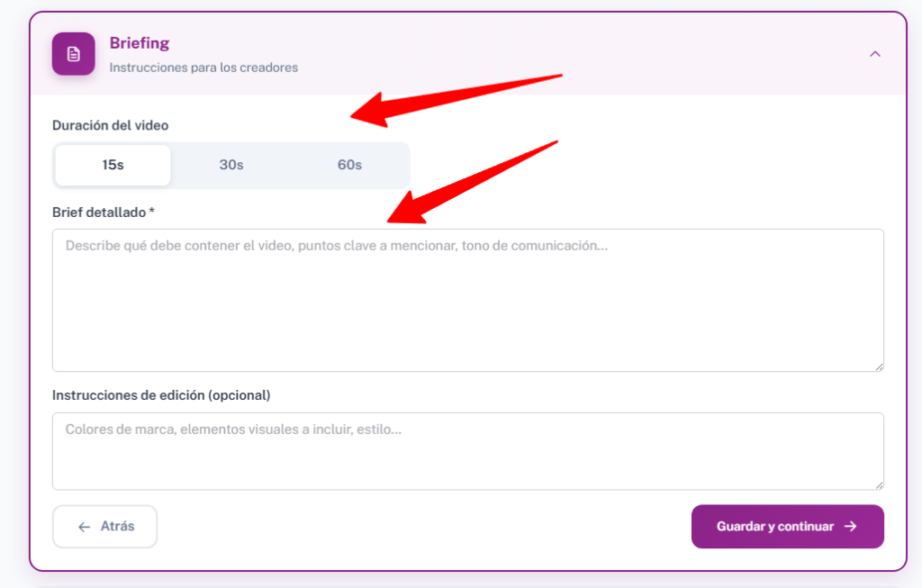Click into the Instrucciones de edición field
The width and height of the screenshot is (922, 588).
tap(467, 451)
